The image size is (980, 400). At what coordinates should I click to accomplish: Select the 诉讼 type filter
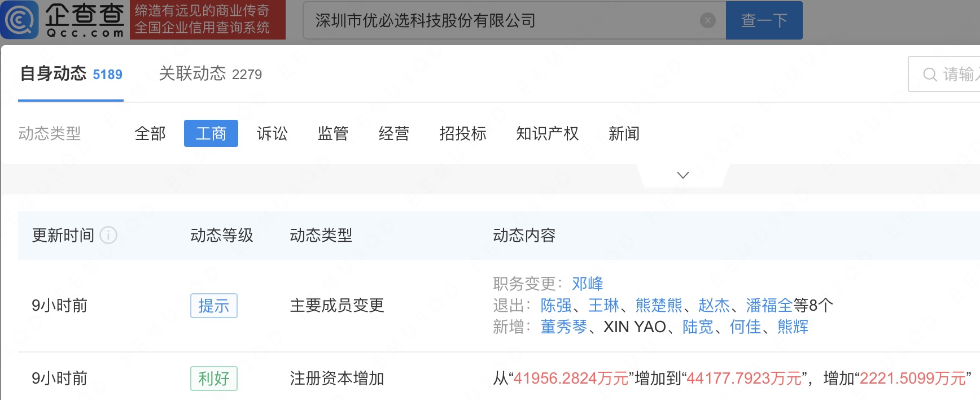272,133
